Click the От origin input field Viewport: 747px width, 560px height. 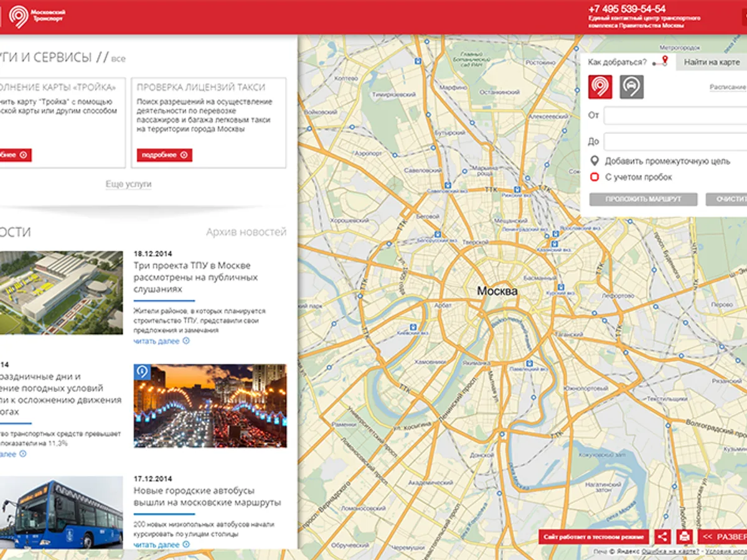tap(675, 116)
